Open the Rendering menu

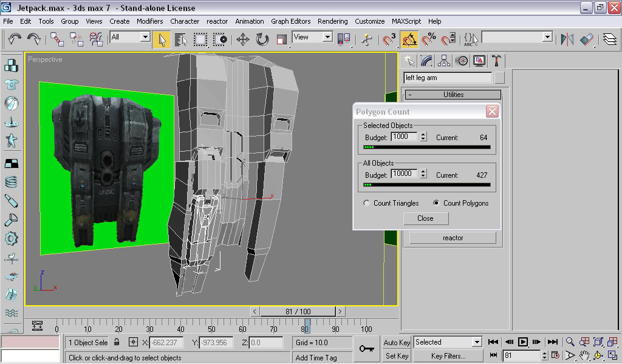pyautogui.click(x=332, y=21)
